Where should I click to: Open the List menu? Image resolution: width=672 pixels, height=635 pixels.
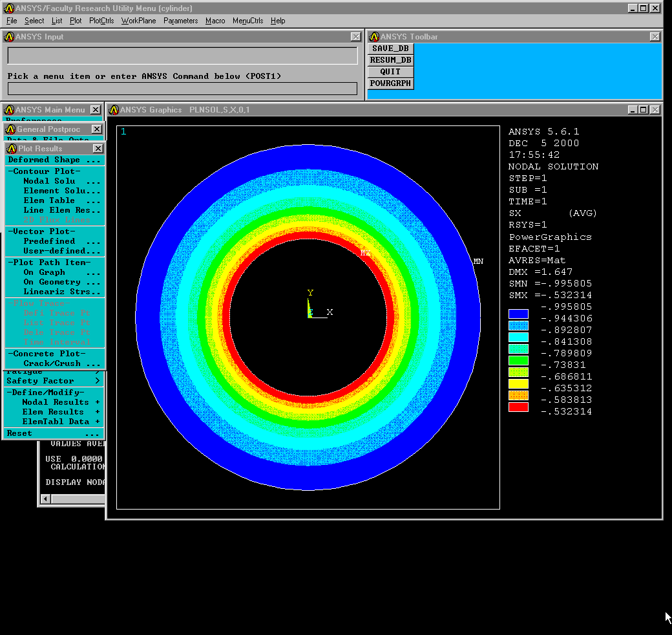(x=57, y=21)
